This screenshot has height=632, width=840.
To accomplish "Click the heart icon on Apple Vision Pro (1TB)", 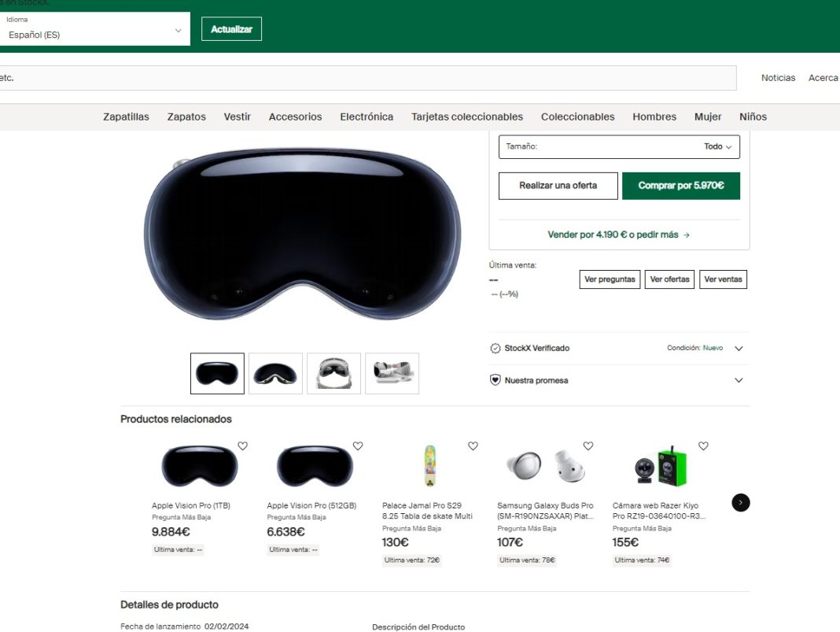I will click(242, 445).
